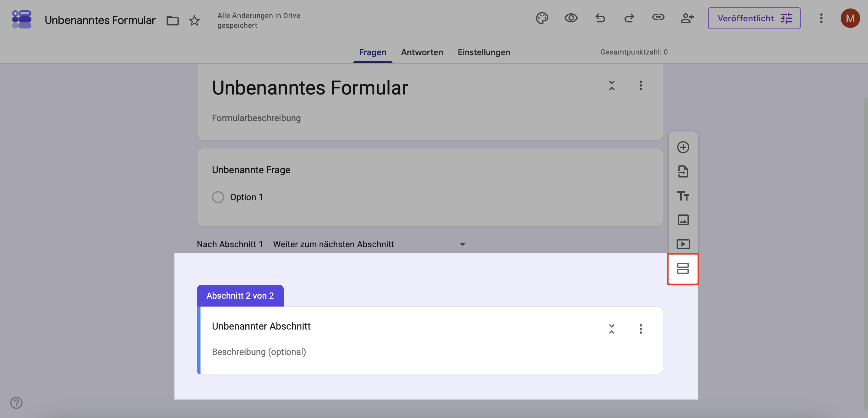Viewport: 868px width, 418px height.
Task: Add a section from side toolbar
Action: (x=683, y=269)
